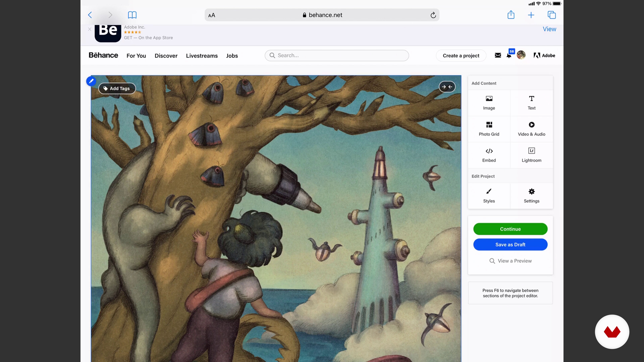This screenshot has height=362, width=644.
Task: Tap the behance.net address bar
Action: 322,15
